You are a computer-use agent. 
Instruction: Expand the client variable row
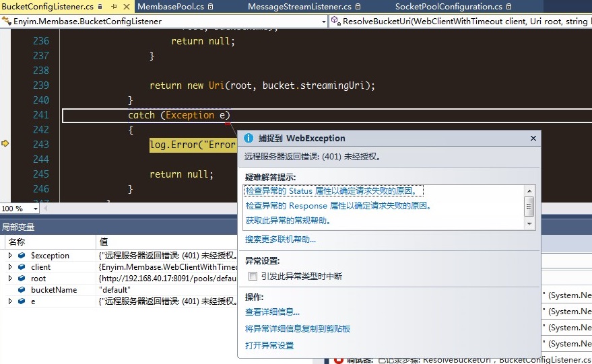click(x=10, y=266)
